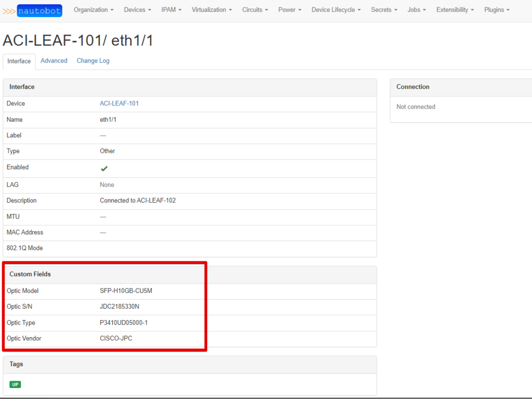The height and width of the screenshot is (399, 532).
Task: Click the LAG value None
Action: point(107,185)
